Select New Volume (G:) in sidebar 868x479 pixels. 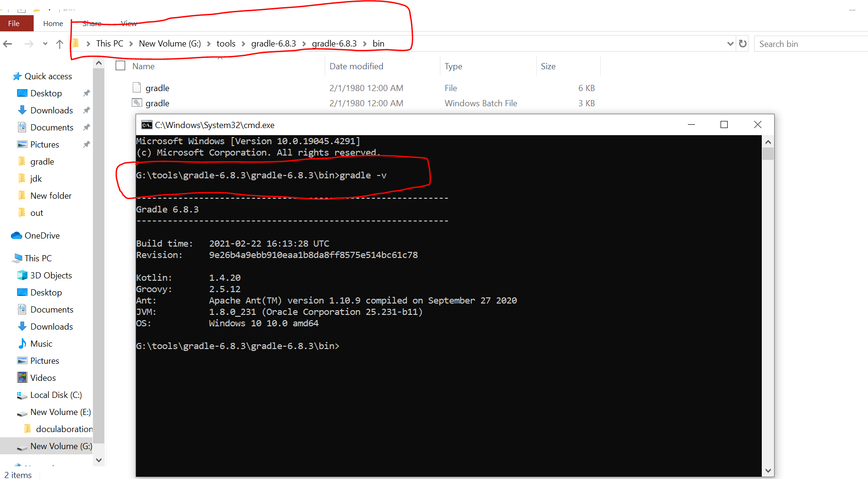[61, 446]
